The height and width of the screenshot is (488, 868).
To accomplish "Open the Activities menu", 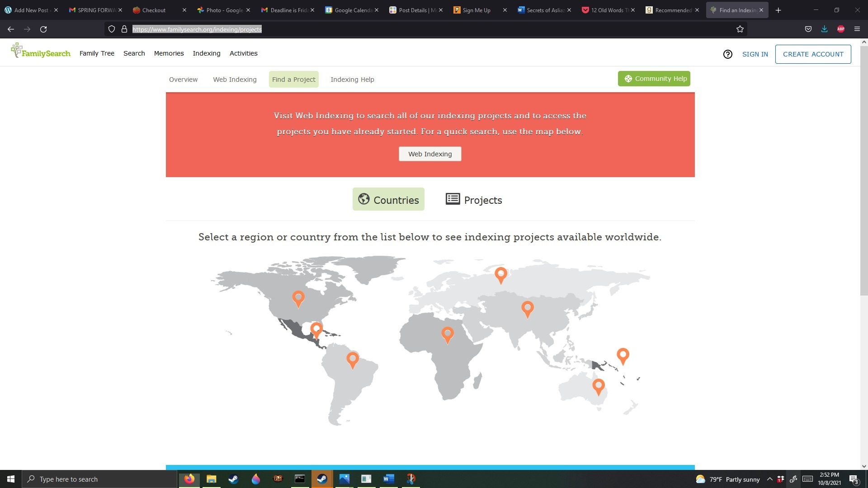I will tap(244, 53).
